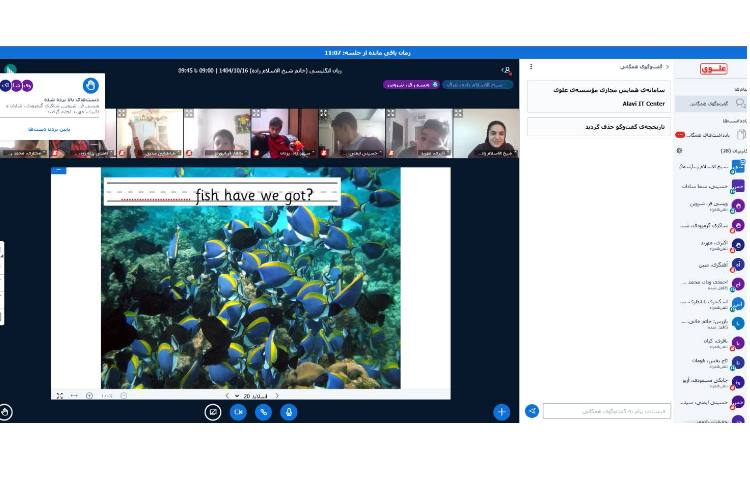750x480 pixels.
Task: Open the shared notes item in sidebar
Action: point(711,134)
